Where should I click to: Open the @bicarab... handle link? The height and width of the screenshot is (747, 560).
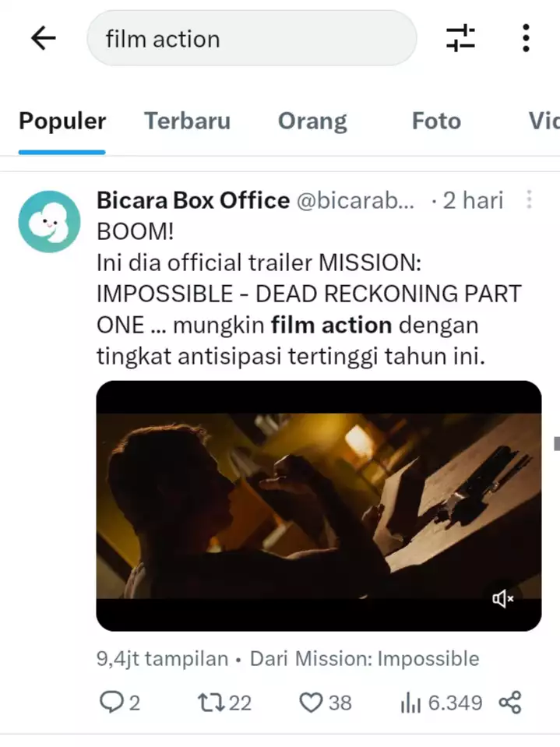pos(355,200)
